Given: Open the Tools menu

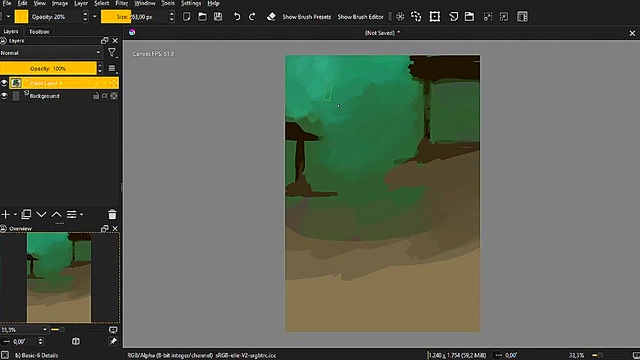Looking at the screenshot, I should (x=168, y=3).
